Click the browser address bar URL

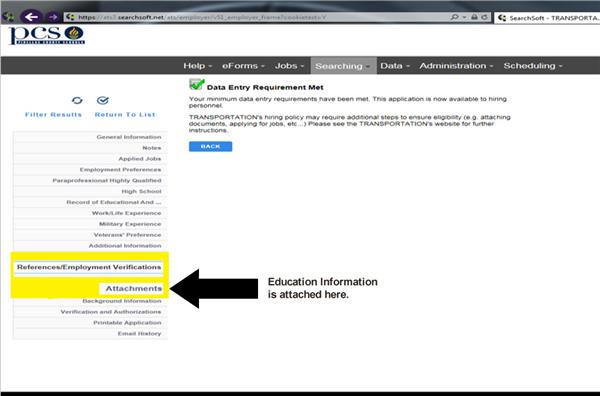pos(202,17)
